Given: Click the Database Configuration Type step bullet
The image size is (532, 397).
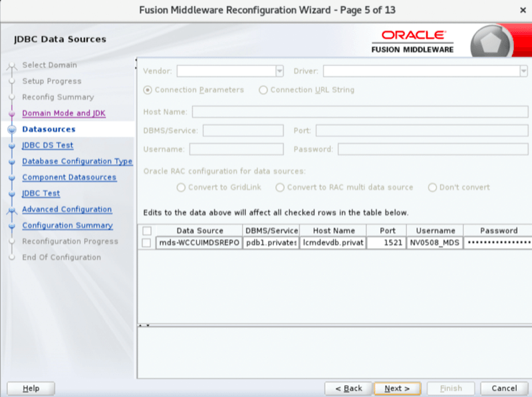Looking at the screenshot, I should 12,162.
